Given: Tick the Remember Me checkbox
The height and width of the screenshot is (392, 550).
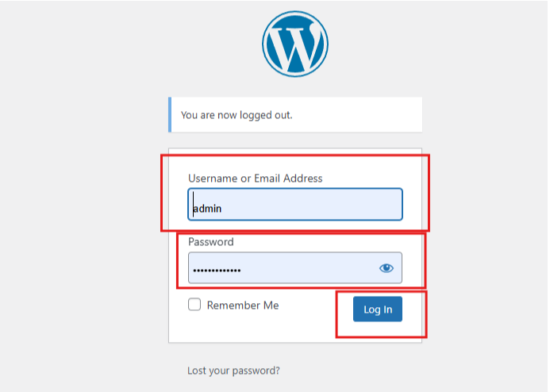Looking at the screenshot, I should click(x=194, y=305).
